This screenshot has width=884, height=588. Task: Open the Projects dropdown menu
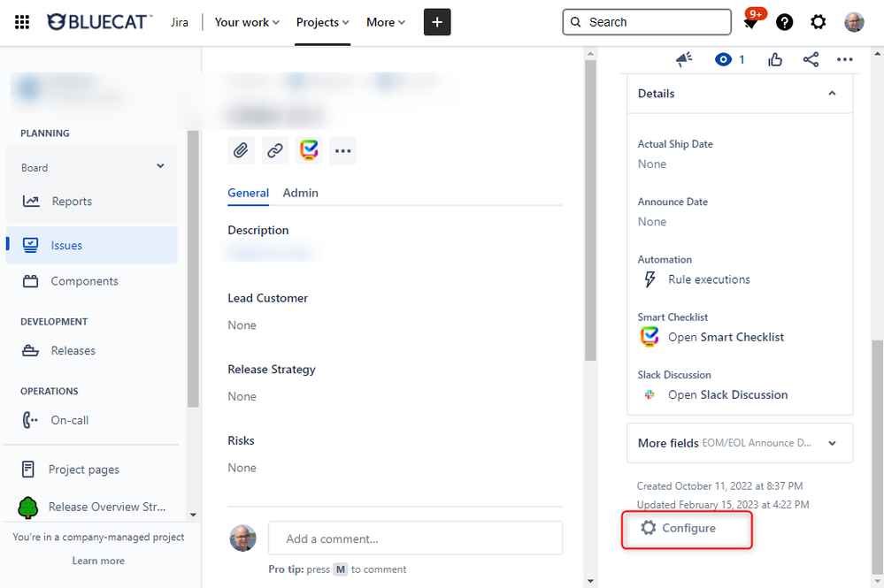(x=322, y=22)
